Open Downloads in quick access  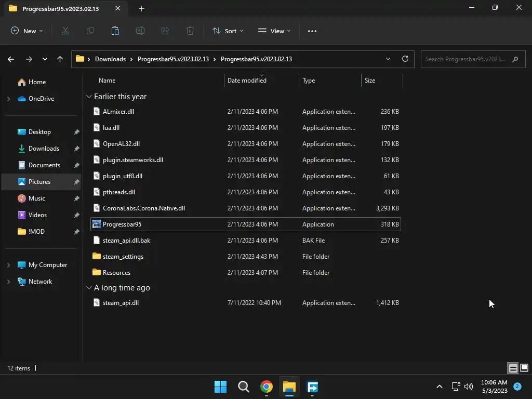pyautogui.click(x=44, y=149)
